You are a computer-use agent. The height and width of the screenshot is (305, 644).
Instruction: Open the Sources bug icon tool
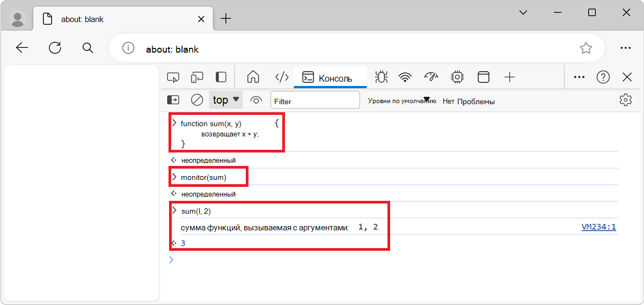381,77
